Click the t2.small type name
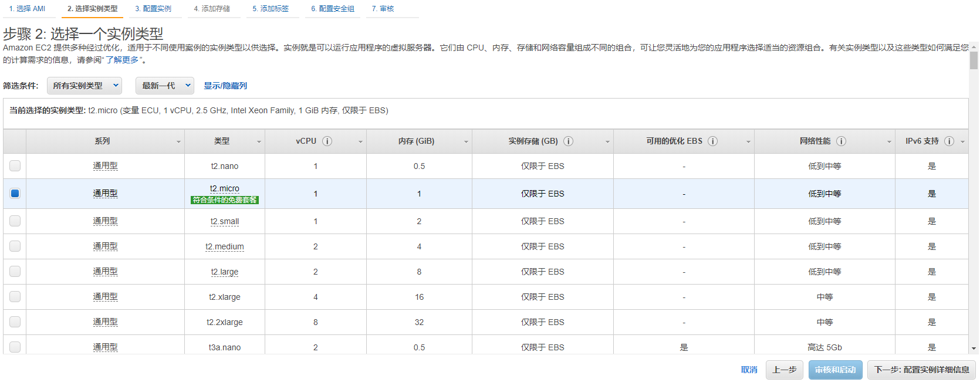Viewport: 980px width, 389px height. 225,221
